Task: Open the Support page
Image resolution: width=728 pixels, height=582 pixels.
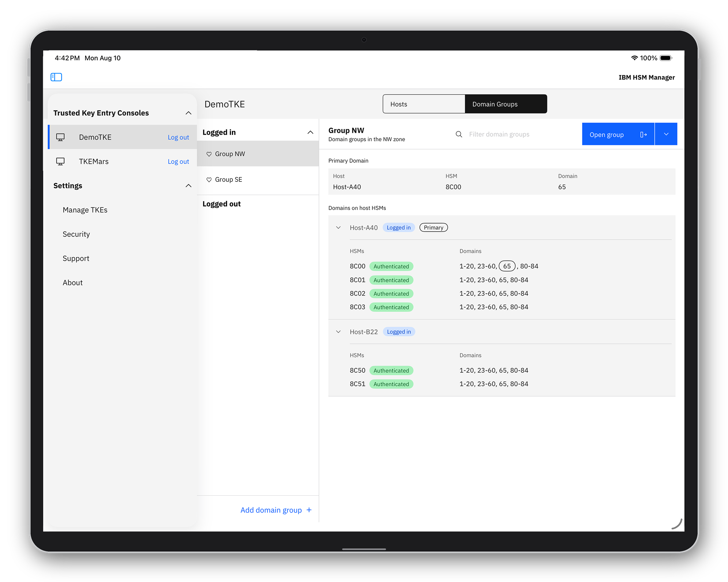Action: click(x=76, y=258)
